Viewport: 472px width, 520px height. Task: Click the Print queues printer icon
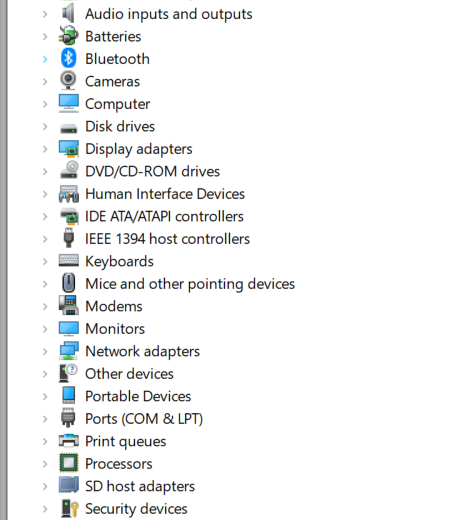coord(69,440)
